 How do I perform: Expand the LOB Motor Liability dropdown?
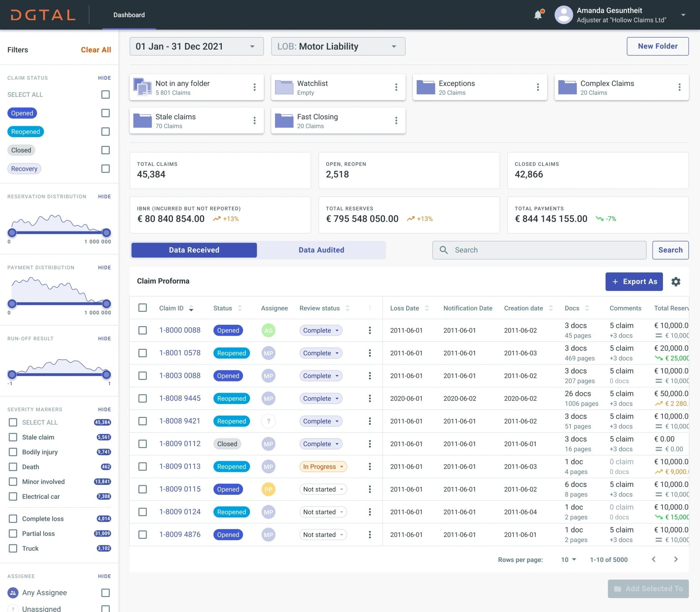[x=338, y=46]
